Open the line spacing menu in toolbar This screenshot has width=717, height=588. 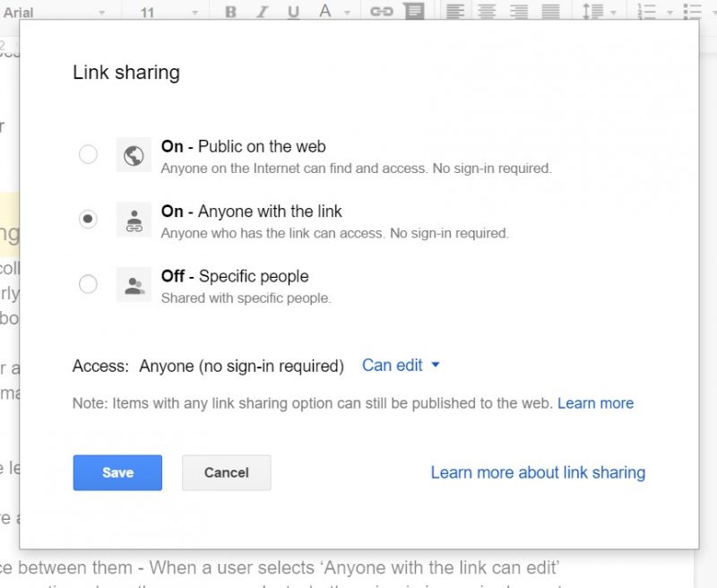pyautogui.click(x=599, y=12)
